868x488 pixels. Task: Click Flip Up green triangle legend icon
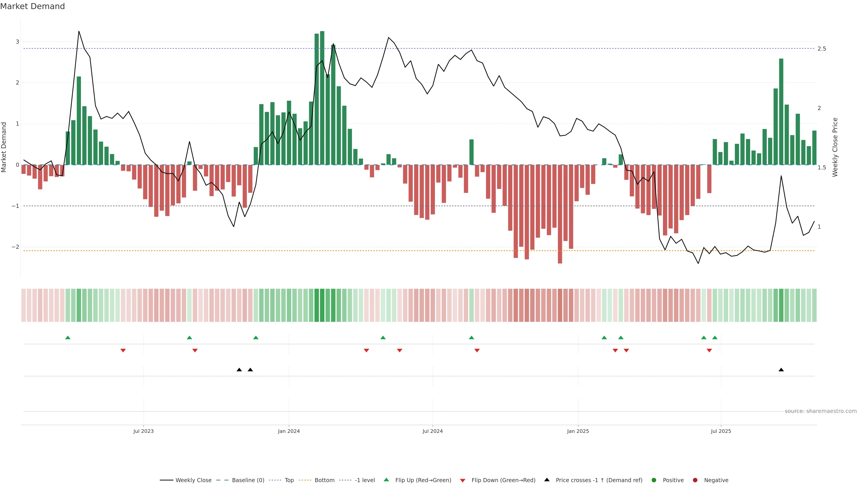pos(387,480)
